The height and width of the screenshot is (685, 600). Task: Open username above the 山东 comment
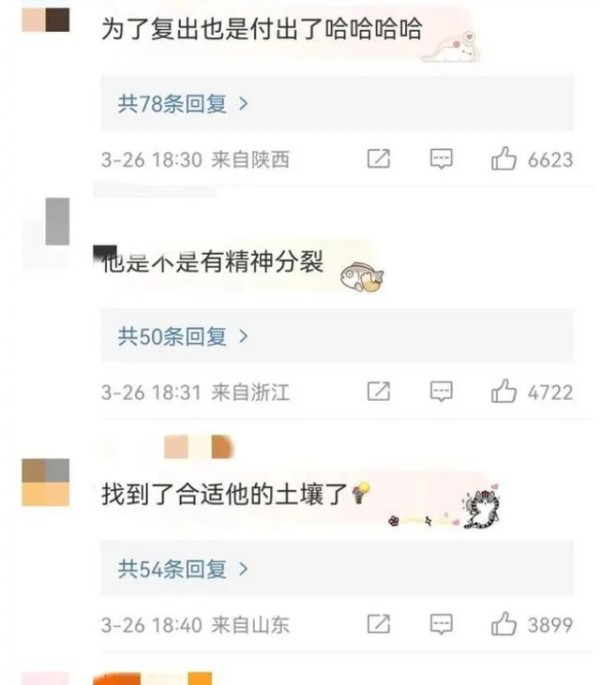[x=199, y=446]
